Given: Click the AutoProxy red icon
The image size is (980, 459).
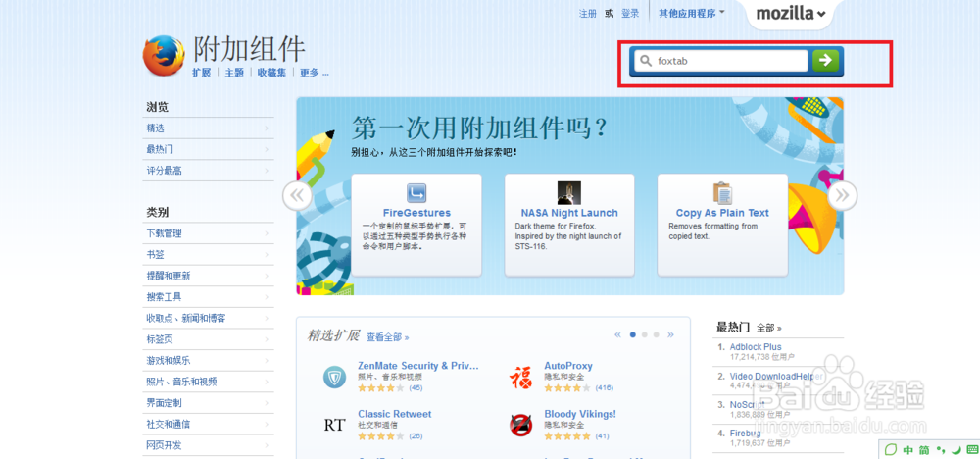Looking at the screenshot, I should point(520,377).
